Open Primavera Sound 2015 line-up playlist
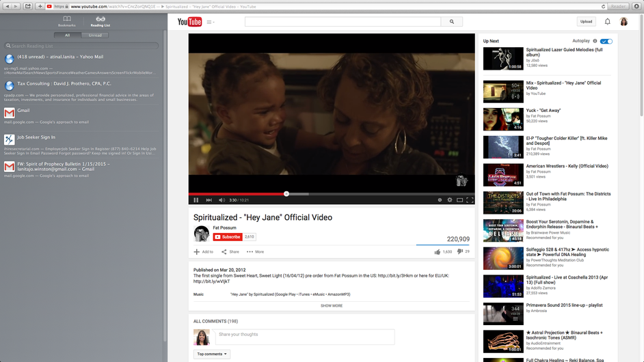644x362 pixels. (x=547, y=314)
